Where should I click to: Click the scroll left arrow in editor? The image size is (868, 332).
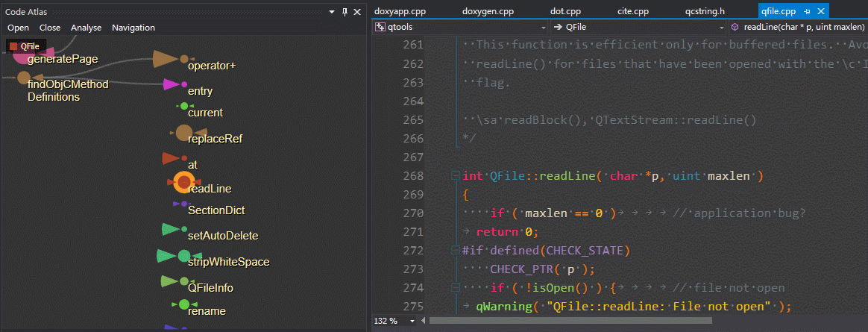[424, 320]
